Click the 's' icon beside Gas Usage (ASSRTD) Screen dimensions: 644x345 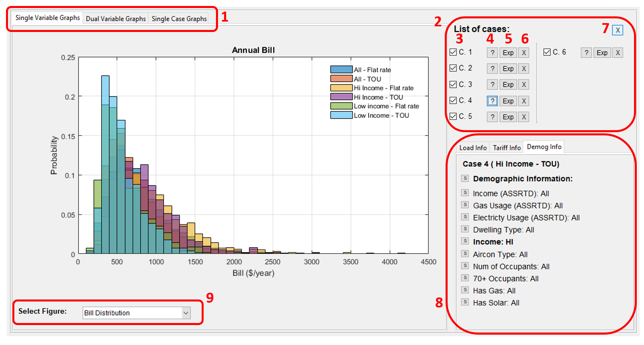[465, 204]
